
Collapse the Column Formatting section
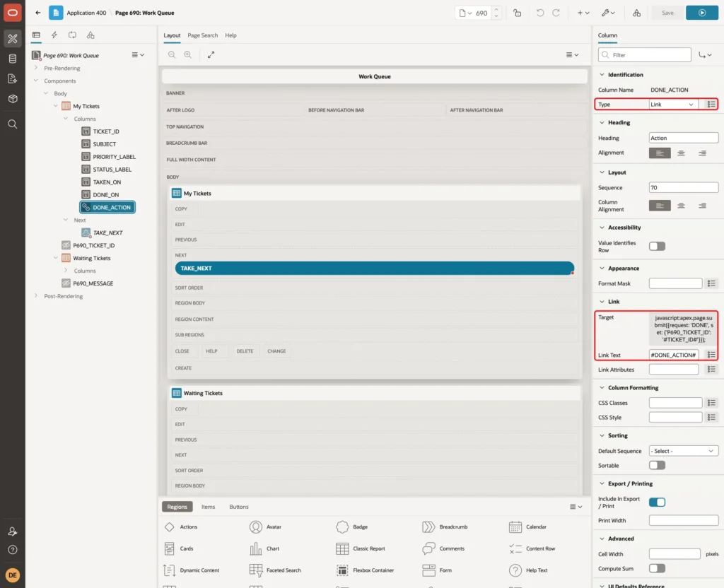point(602,388)
